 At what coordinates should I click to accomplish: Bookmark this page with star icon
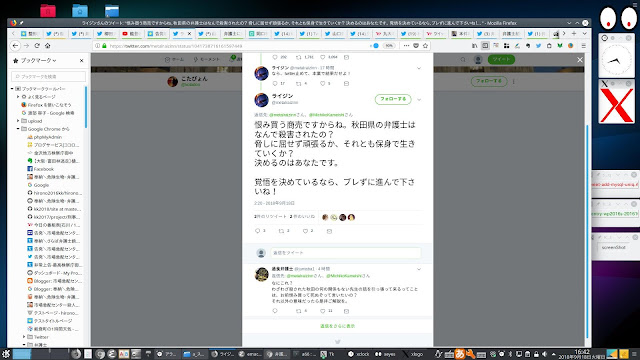(x=425, y=46)
